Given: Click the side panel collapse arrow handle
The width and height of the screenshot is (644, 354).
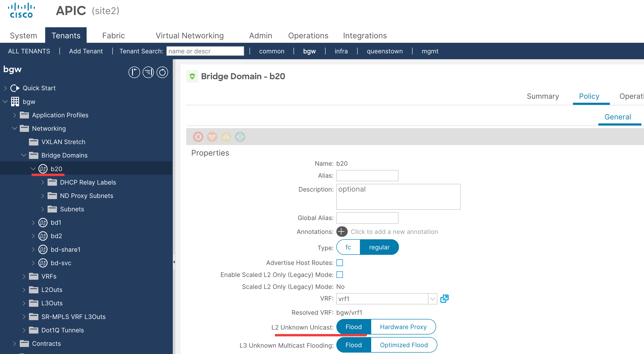Looking at the screenshot, I should (x=174, y=262).
